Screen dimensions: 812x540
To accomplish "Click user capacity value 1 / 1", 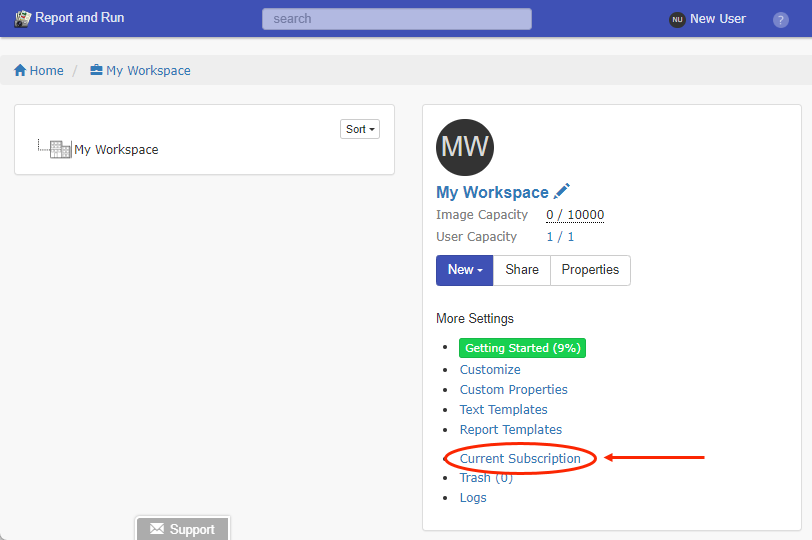I will [560, 237].
